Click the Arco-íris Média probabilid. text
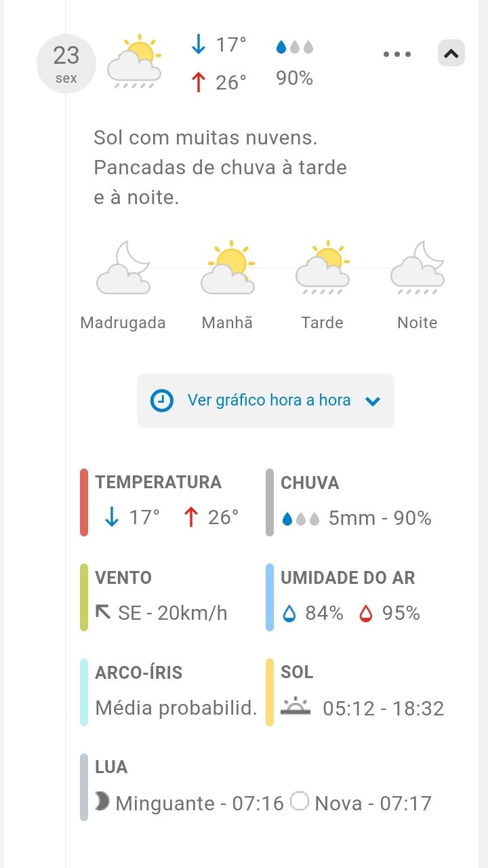This screenshot has height=868, width=488. pos(176,708)
